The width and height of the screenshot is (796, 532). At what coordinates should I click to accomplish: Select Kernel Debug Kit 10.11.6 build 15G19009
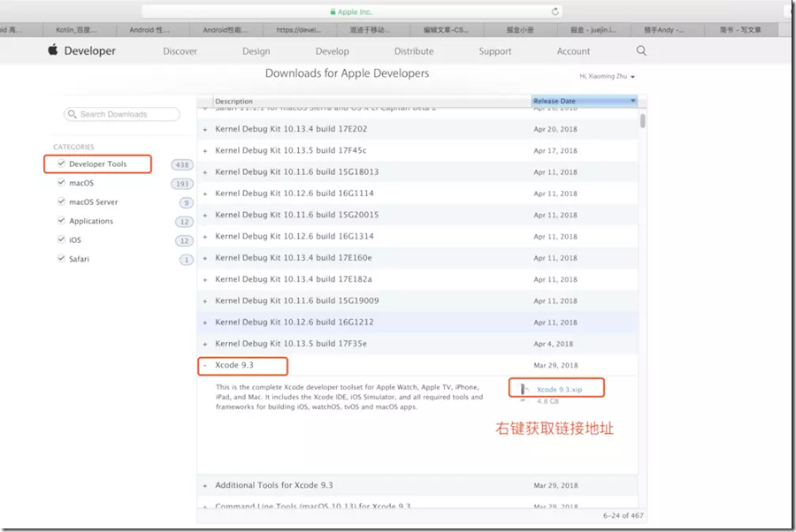tap(297, 300)
